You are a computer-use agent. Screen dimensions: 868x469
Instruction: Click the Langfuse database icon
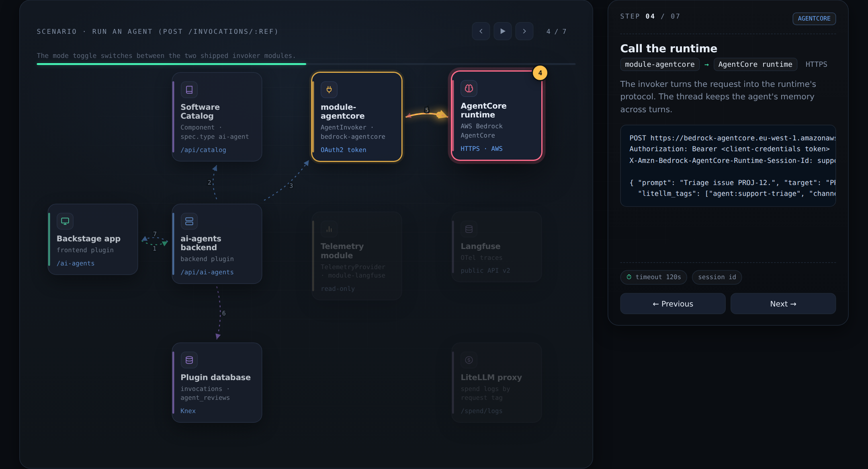point(469,229)
